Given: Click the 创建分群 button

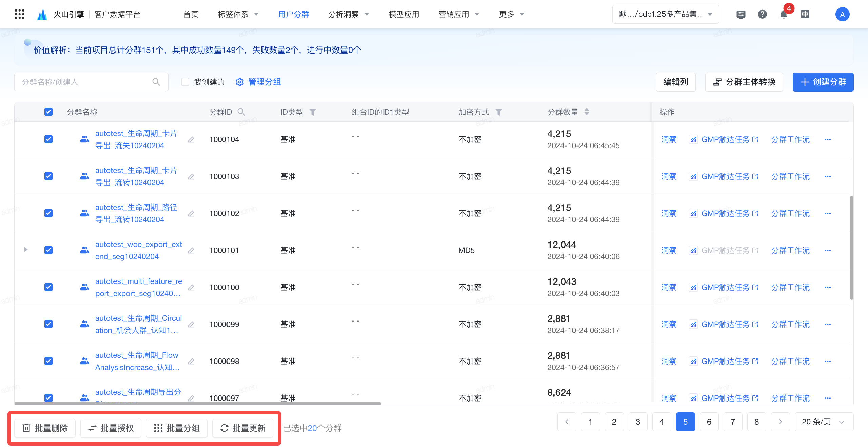Looking at the screenshot, I should click(823, 82).
